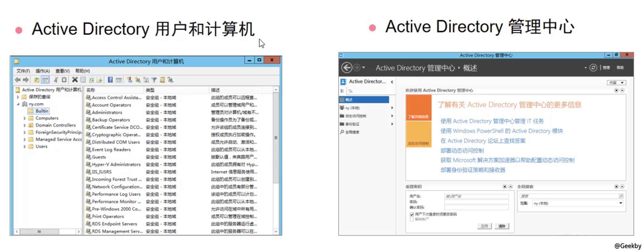Click the 全局搜索 magnifier icon
This screenshot has width=644, height=252.
(342, 131)
